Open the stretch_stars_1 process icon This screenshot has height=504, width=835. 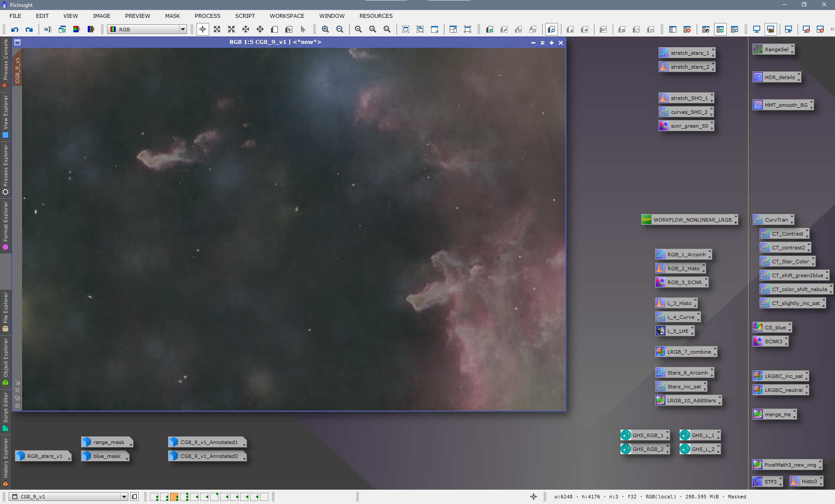pos(687,53)
